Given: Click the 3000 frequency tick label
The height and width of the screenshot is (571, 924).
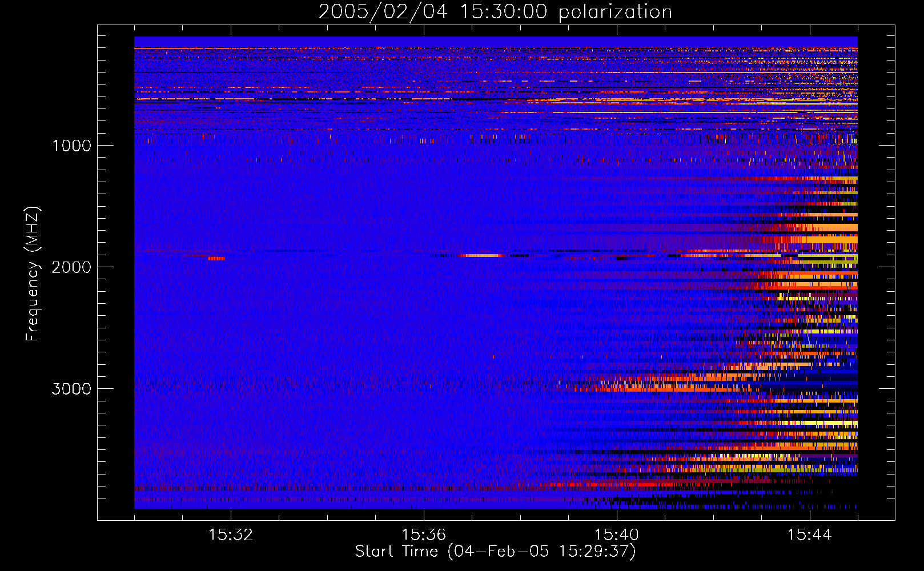Looking at the screenshot, I should pos(71,389).
